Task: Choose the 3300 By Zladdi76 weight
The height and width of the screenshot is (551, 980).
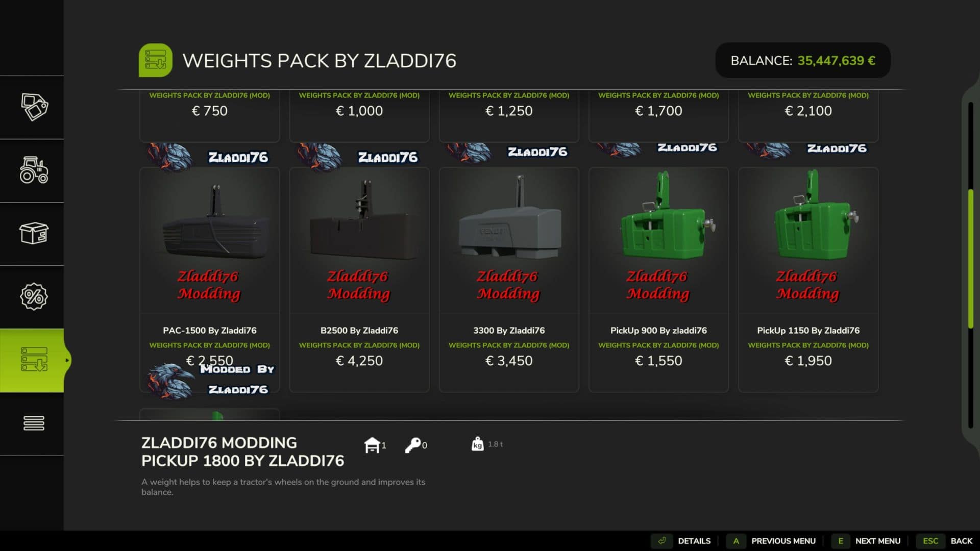Action: click(509, 280)
